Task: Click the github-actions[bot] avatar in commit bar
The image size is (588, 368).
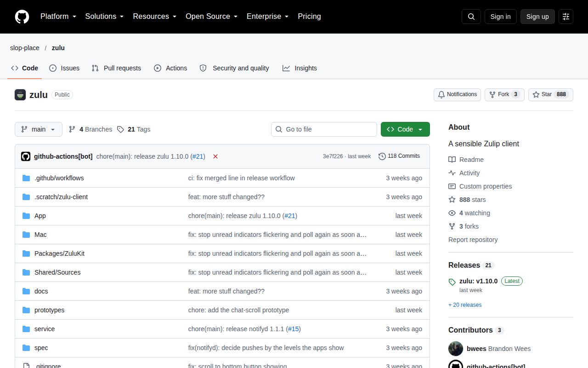Action: 26,156
